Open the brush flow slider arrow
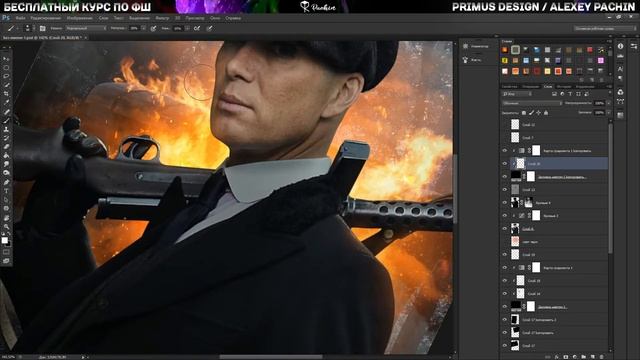640x360 pixels. point(187,28)
